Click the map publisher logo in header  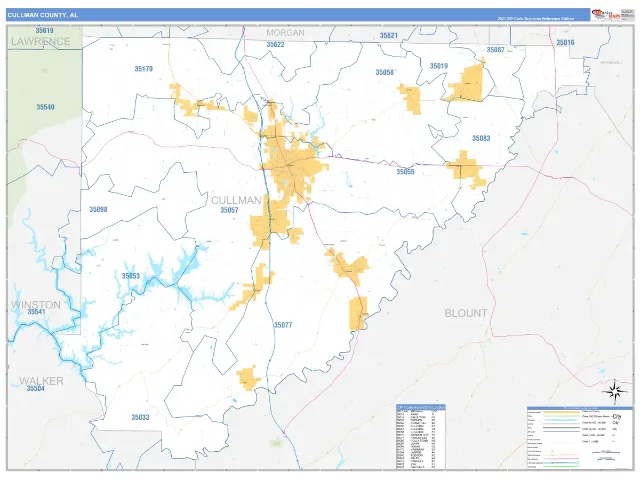coord(606,15)
